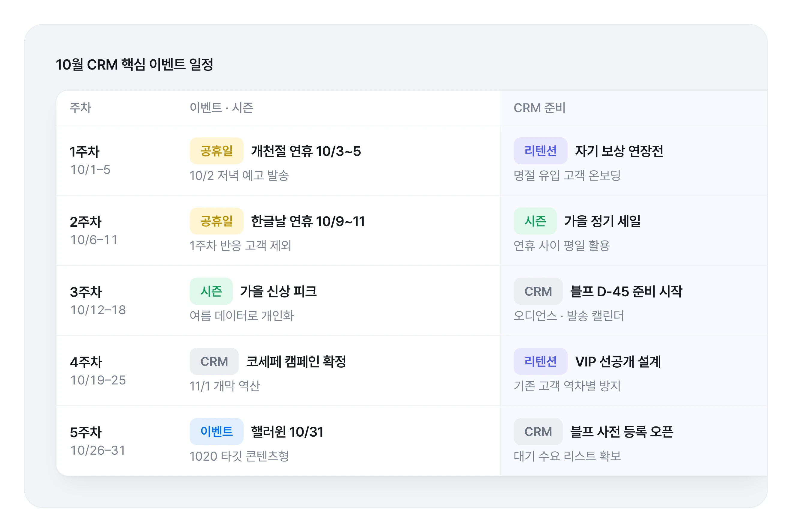The width and height of the screenshot is (792, 532).
Task: Open '자기 보상 연장전' item
Action: click(x=619, y=151)
